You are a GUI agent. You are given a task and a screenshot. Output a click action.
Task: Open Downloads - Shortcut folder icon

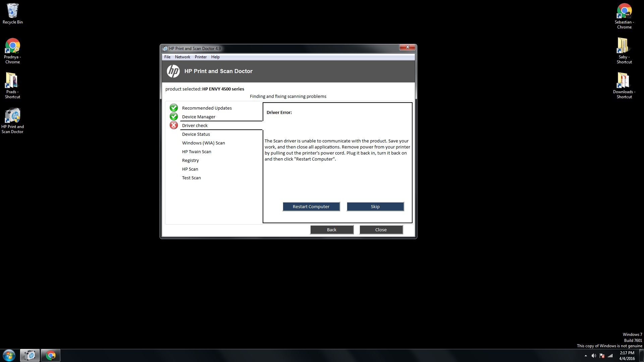pos(624,86)
